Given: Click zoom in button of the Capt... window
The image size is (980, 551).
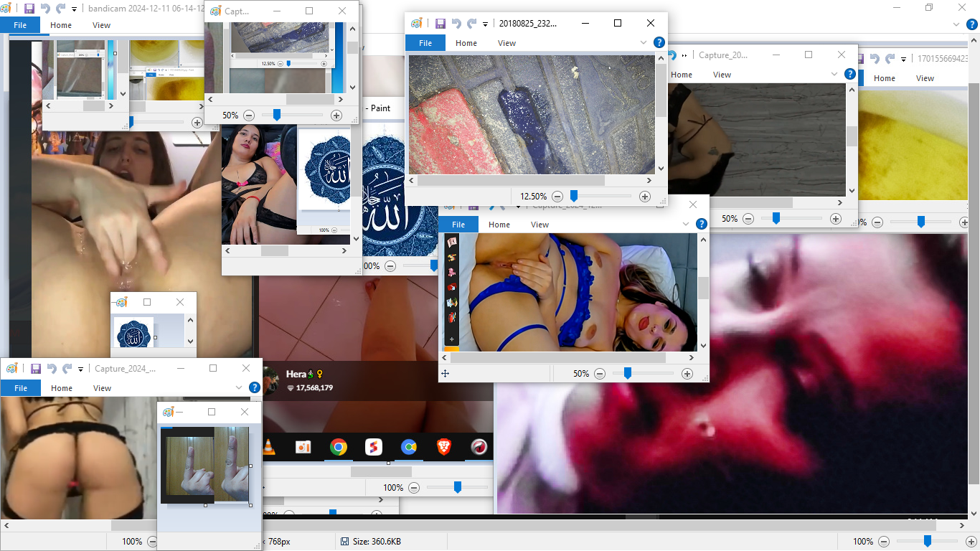Looking at the screenshot, I should point(336,115).
